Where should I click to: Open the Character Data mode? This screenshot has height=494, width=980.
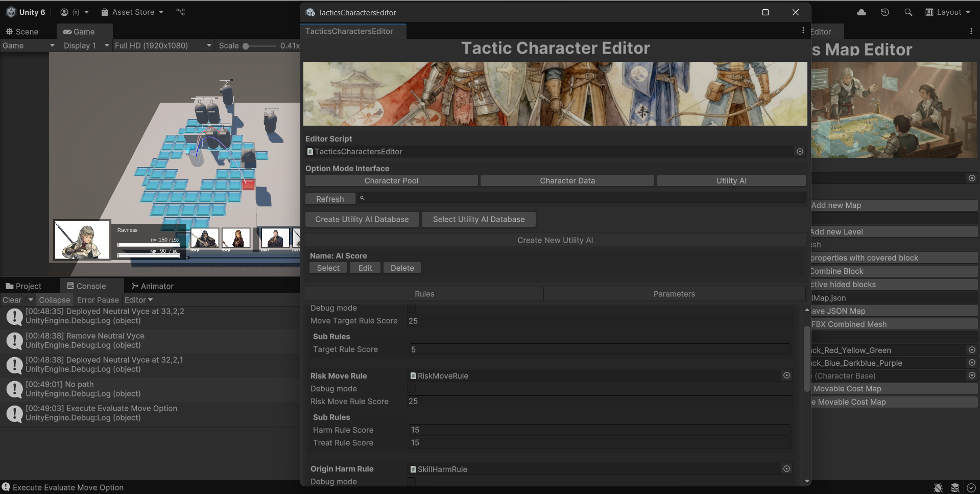point(567,181)
